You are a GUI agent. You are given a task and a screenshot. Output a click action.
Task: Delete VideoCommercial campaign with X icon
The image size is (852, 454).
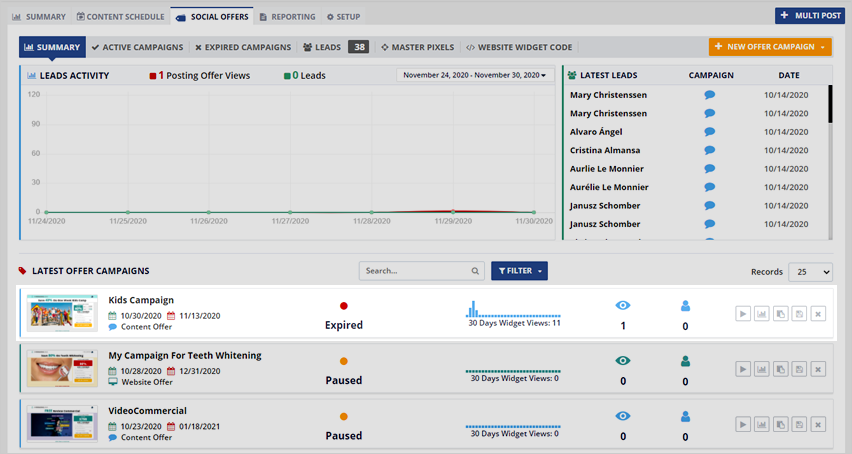click(x=818, y=425)
